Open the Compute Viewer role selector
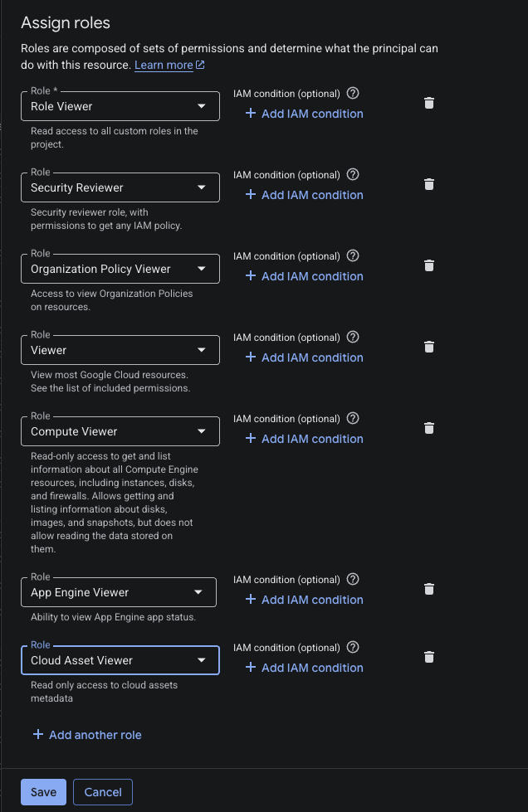Image resolution: width=528 pixels, height=812 pixels. tap(120, 431)
